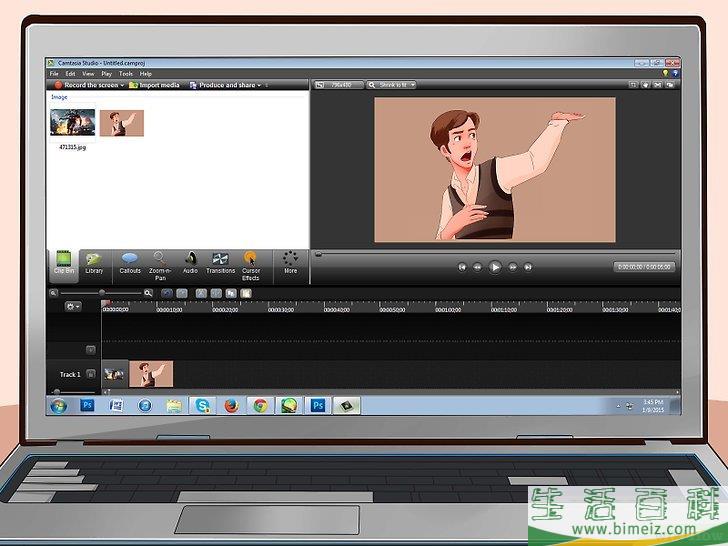Select the Callouts tool
Screen dimensions: 728x546
click(x=130, y=263)
